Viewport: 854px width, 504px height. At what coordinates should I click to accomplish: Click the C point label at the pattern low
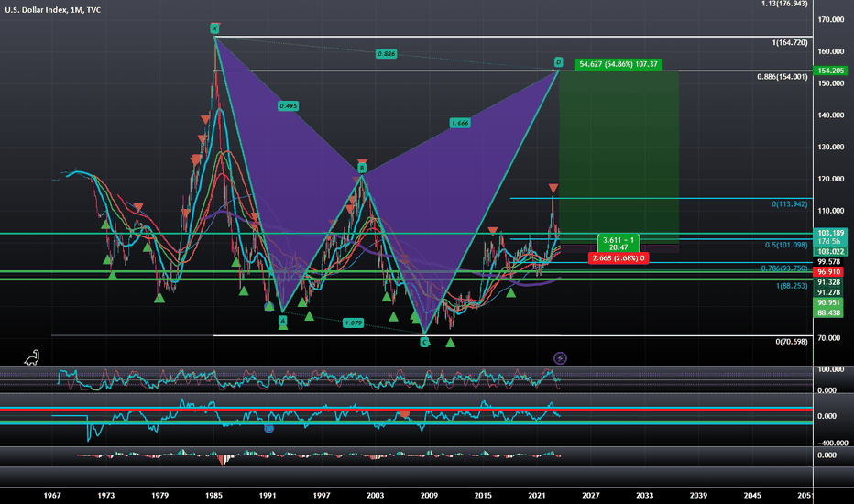pos(425,342)
